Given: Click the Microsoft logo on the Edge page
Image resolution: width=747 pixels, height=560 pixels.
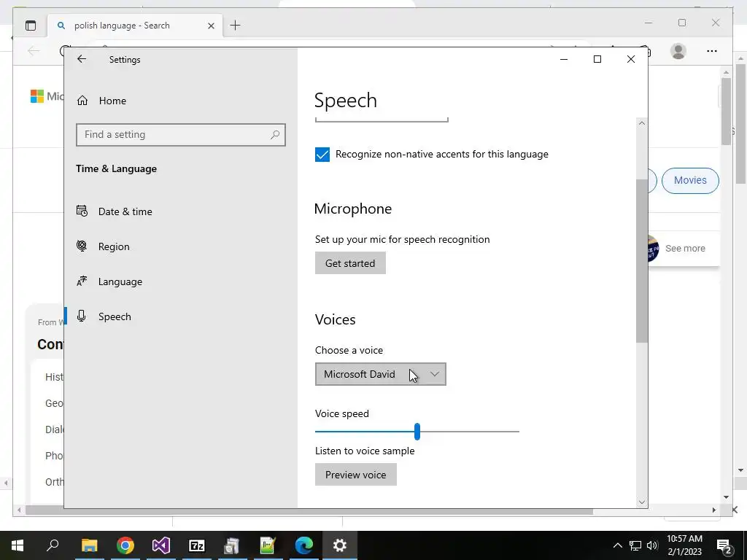Looking at the screenshot, I should point(37,96).
